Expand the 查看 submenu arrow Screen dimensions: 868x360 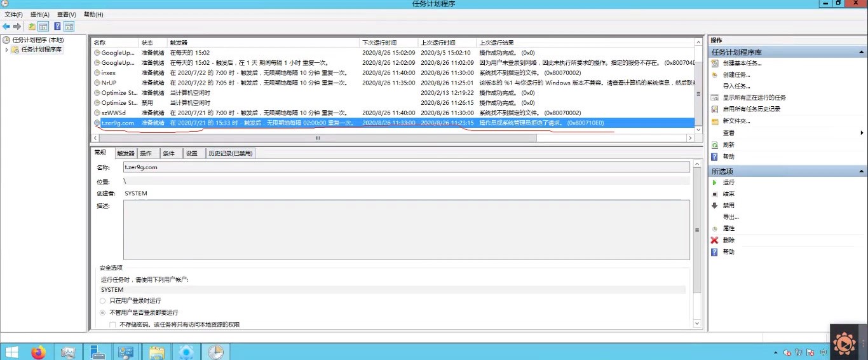click(x=862, y=133)
